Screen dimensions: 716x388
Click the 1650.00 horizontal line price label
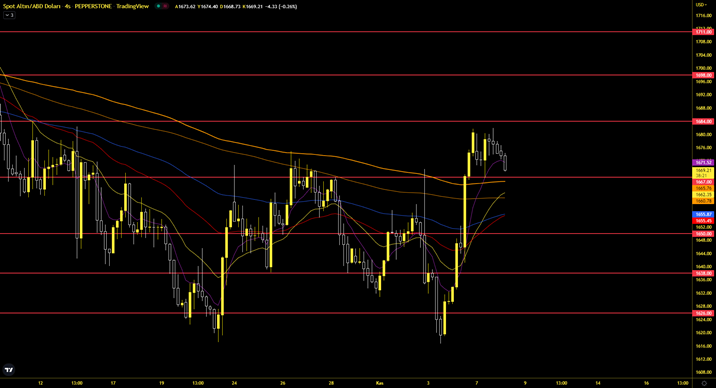(x=703, y=234)
